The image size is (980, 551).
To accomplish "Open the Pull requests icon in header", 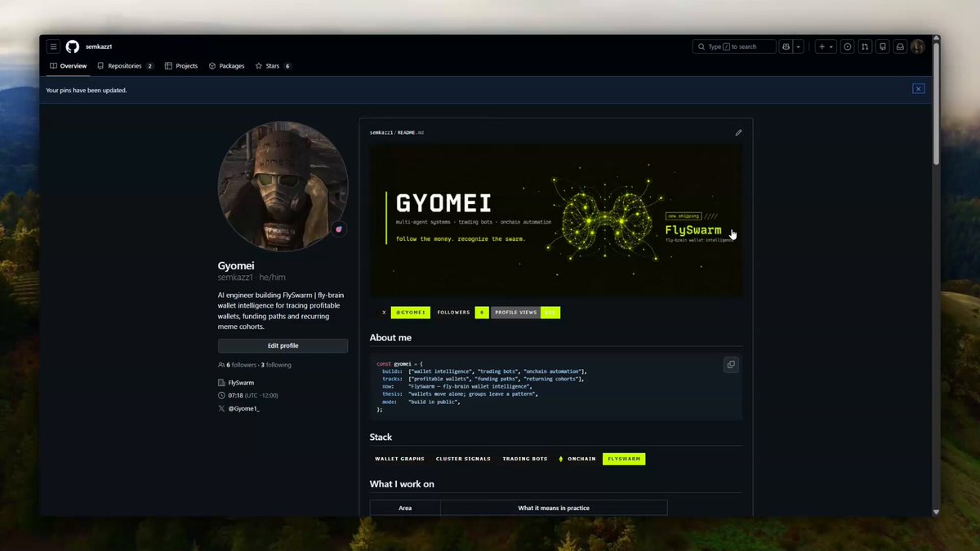I will (865, 47).
